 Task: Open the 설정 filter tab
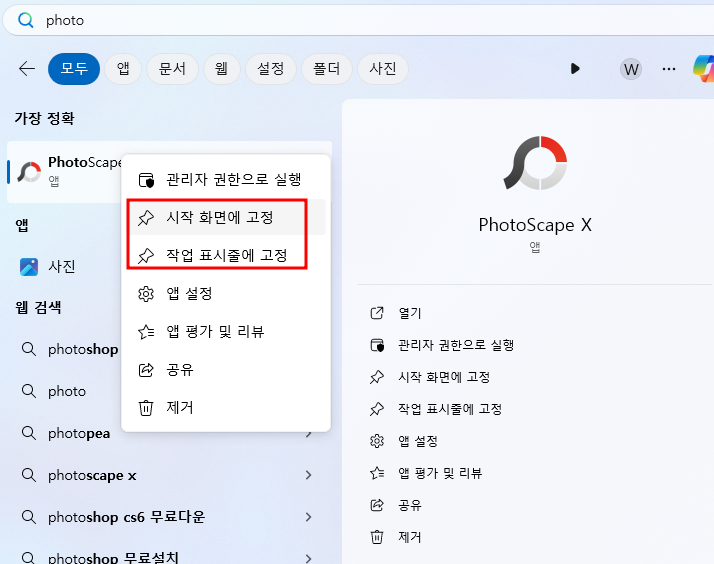[271, 69]
